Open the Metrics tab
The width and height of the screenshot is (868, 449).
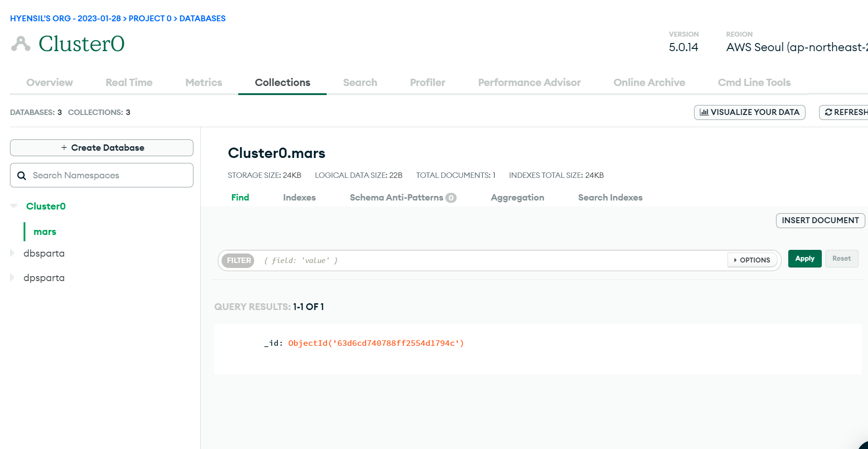click(x=204, y=82)
